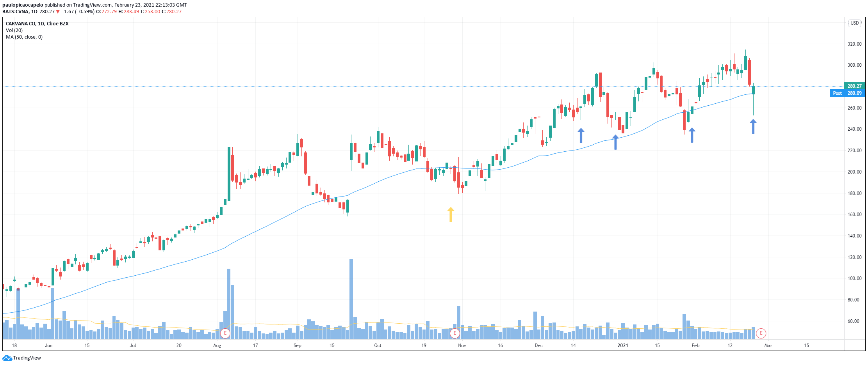868x365 pixels.
Task: Click the 100.00 price axis label
Action: [x=854, y=278]
